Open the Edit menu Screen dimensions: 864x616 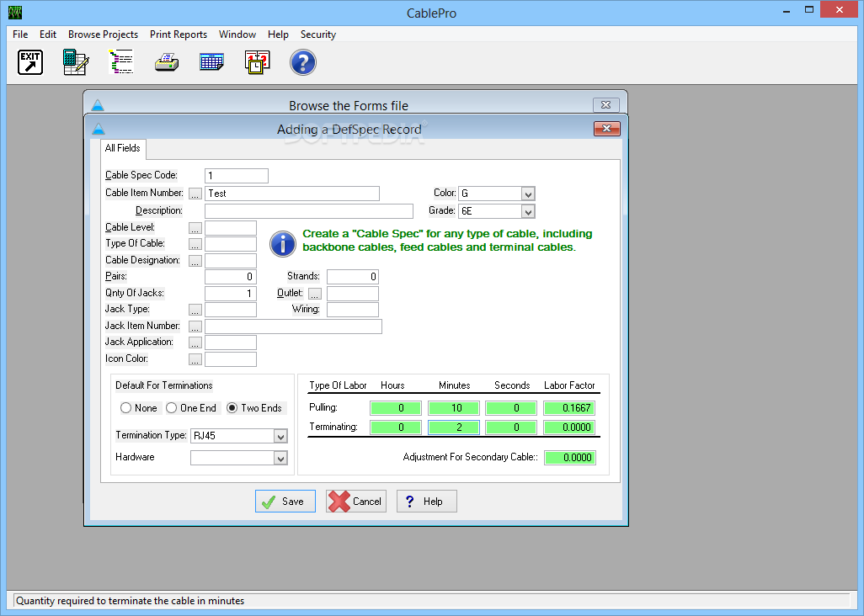[48, 35]
